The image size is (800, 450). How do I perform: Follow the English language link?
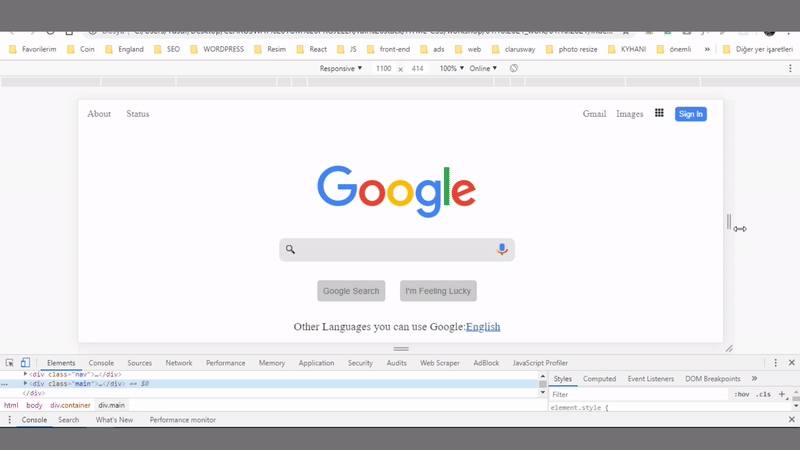(483, 327)
